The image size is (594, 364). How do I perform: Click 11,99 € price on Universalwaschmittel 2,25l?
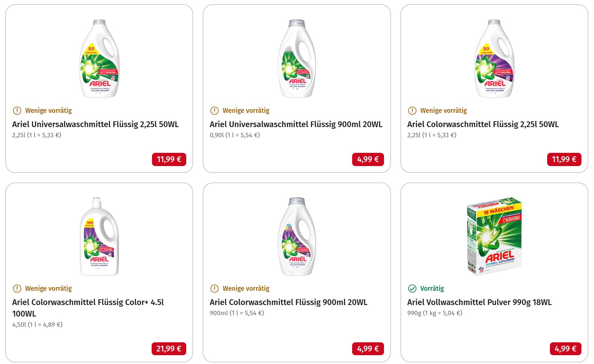tap(169, 159)
